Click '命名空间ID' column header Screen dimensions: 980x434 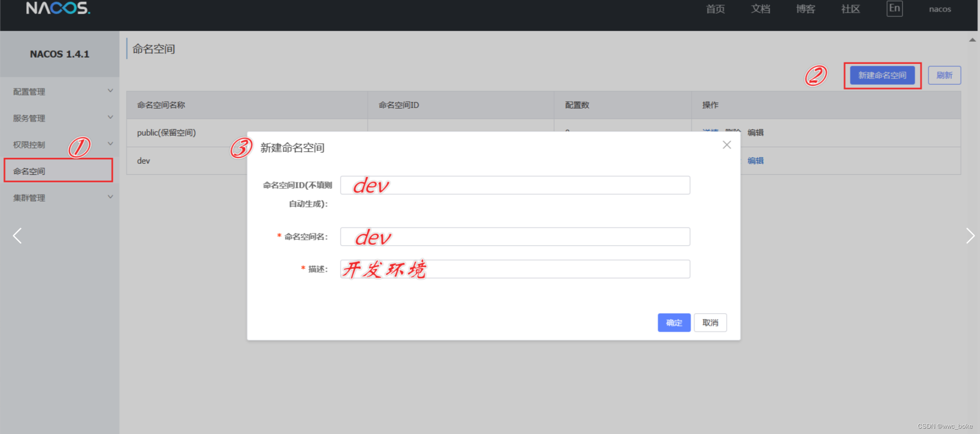[x=399, y=105]
